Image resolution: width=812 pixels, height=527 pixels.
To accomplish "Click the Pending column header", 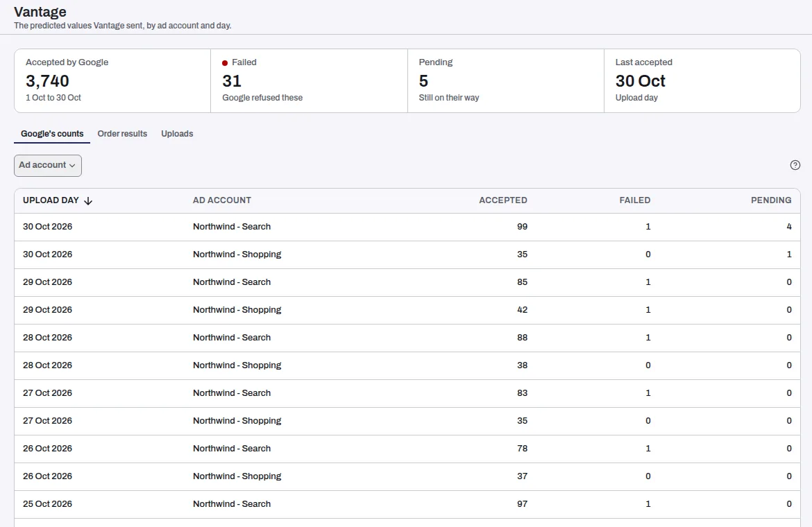I will [x=771, y=200].
